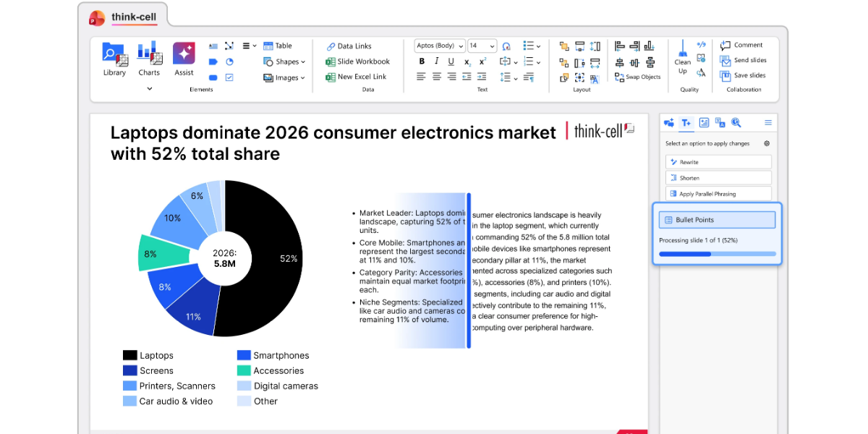Toggle superscript formatting
The width and height of the screenshot is (868, 434).
[x=482, y=61]
